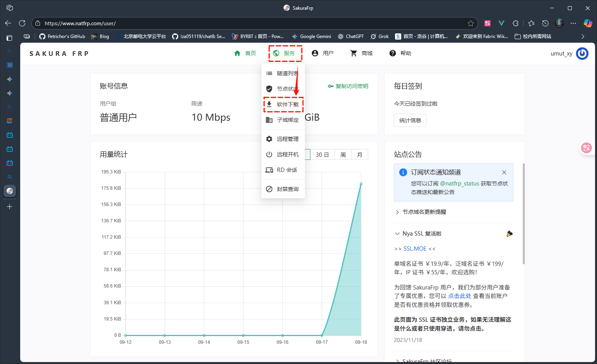
Task: Click the 统计信息 button
Action: coord(410,120)
